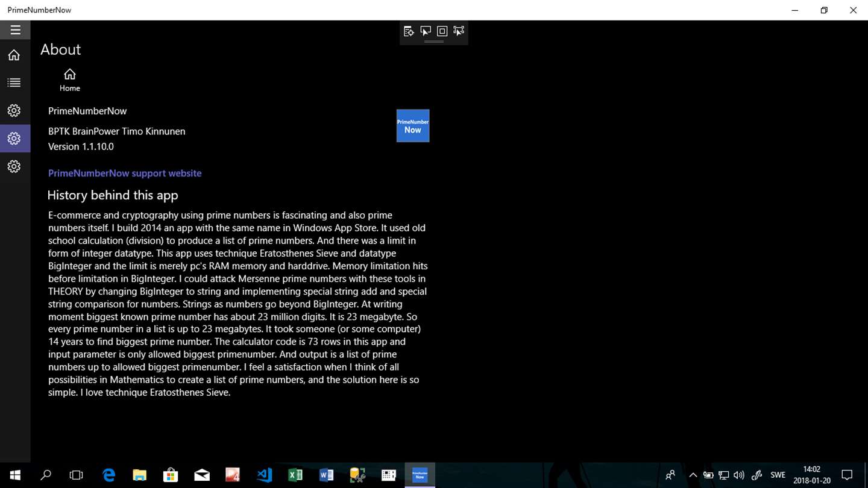Open Word from the taskbar
Screen dimensions: 868x488
pos(326,475)
